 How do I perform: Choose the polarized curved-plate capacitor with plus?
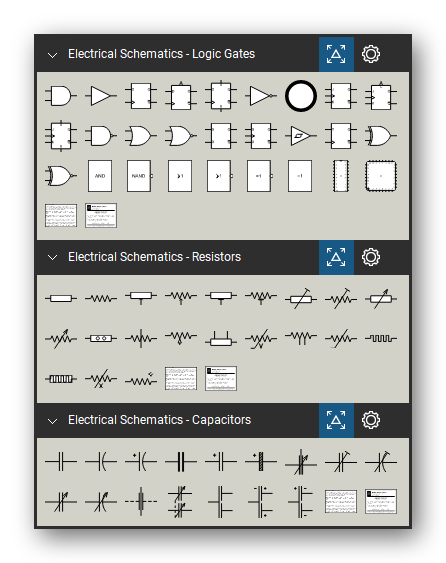click(x=141, y=461)
